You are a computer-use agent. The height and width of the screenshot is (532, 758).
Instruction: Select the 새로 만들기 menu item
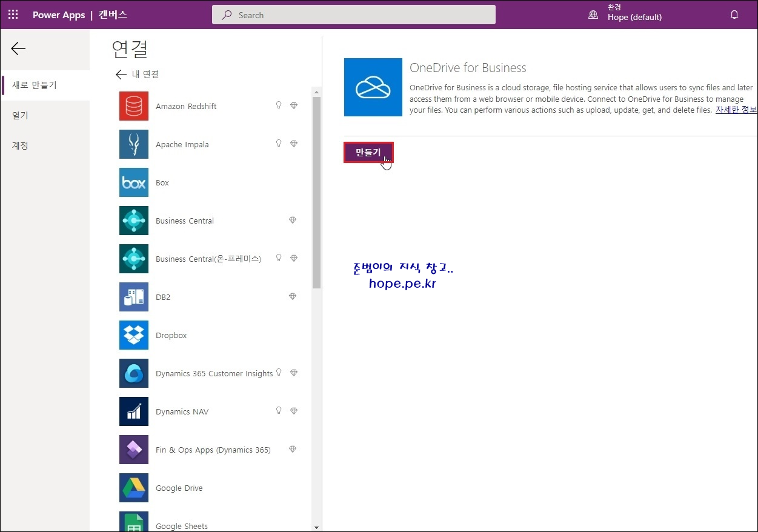click(x=45, y=85)
